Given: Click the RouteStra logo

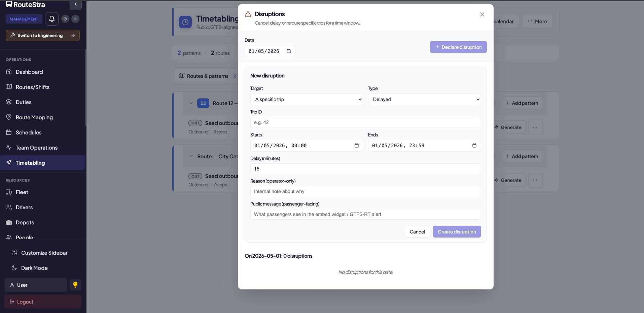Looking at the screenshot, I should (25, 4).
